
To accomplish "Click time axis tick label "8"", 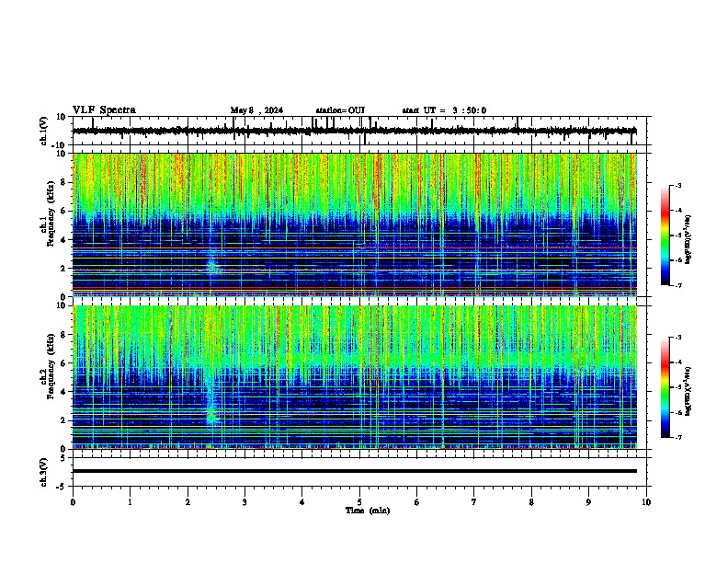I will (x=531, y=502).
